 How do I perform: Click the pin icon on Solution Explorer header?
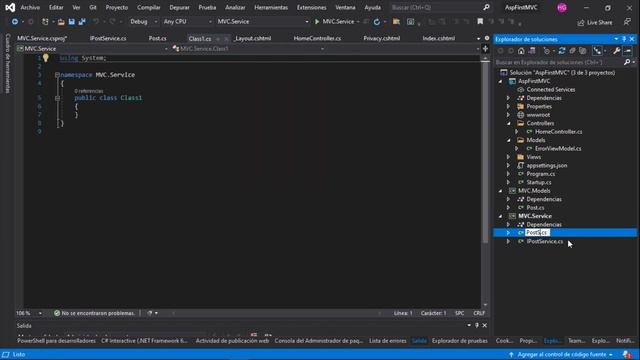pos(624,39)
